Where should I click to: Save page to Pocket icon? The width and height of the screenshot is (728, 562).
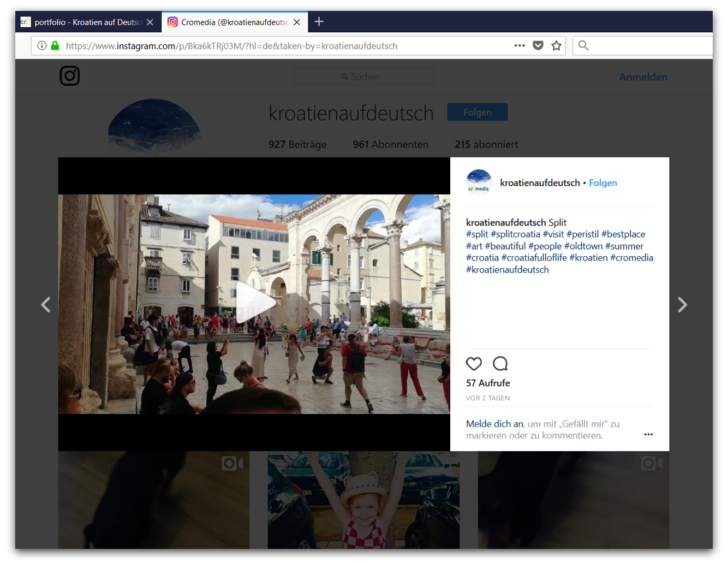(538, 46)
